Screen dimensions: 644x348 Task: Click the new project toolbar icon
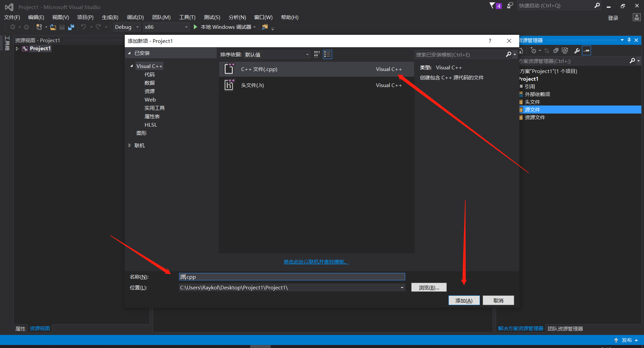[x=39, y=27]
